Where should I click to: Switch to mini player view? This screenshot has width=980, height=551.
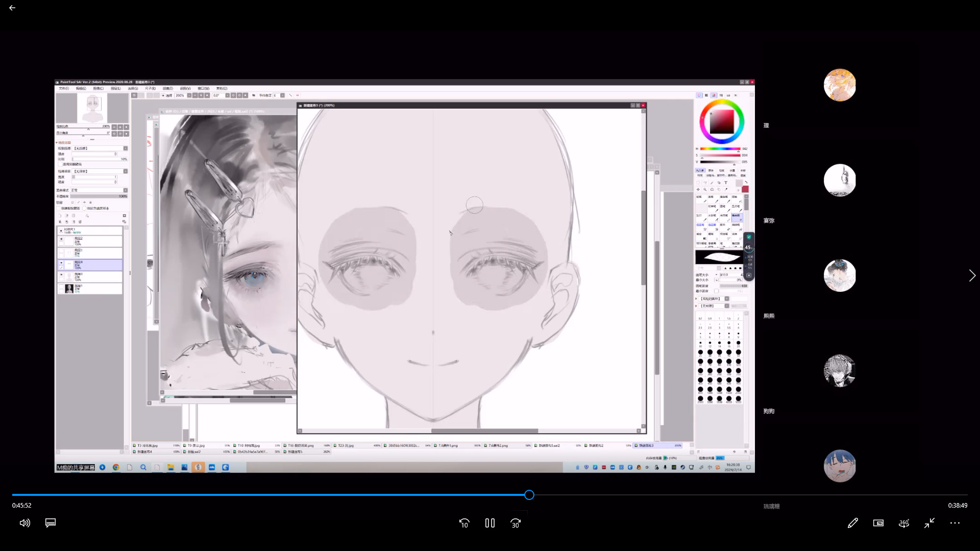878,523
